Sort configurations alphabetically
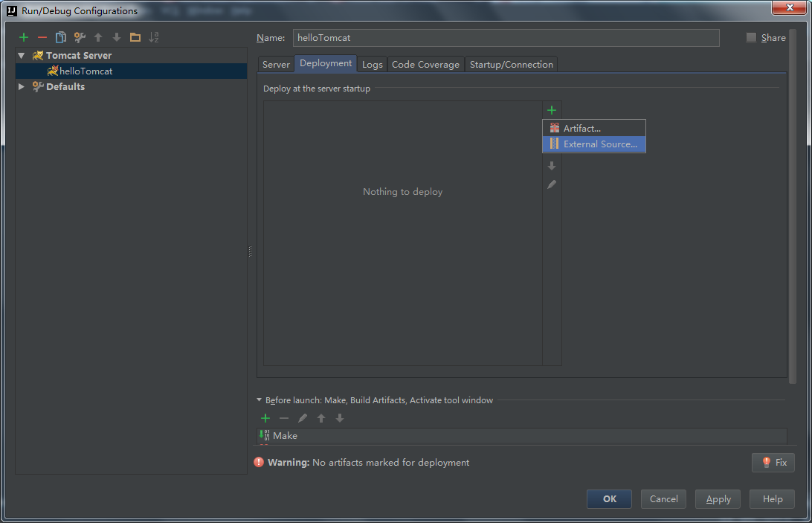Image resolution: width=812 pixels, height=523 pixels. pyautogui.click(x=154, y=37)
